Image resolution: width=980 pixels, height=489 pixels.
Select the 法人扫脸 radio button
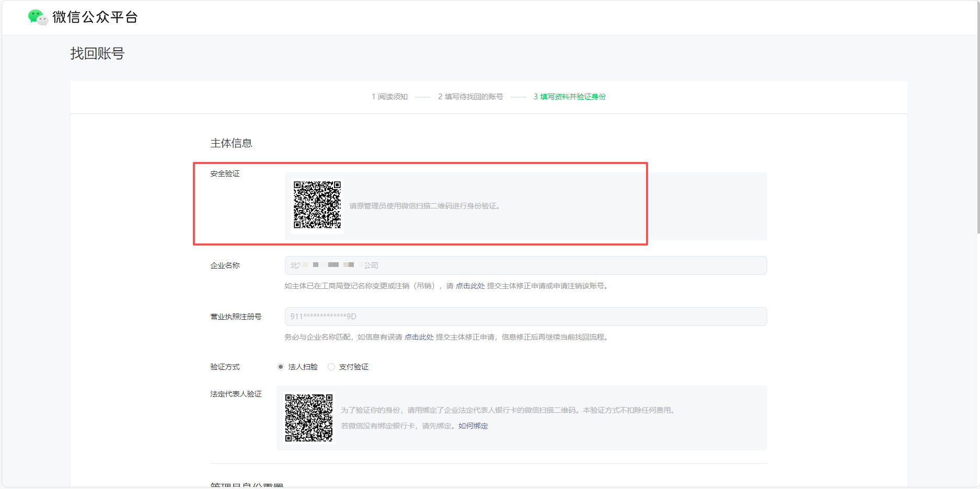(281, 367)
